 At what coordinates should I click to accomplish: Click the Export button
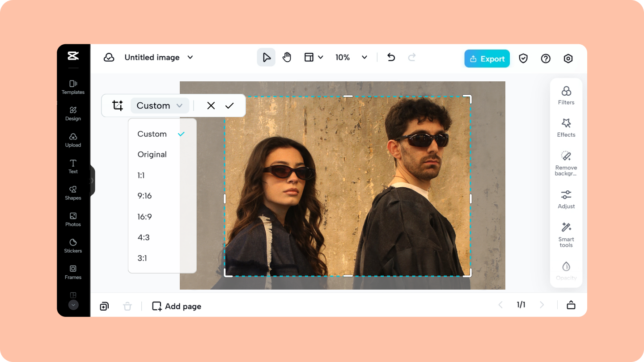[487, 59]
